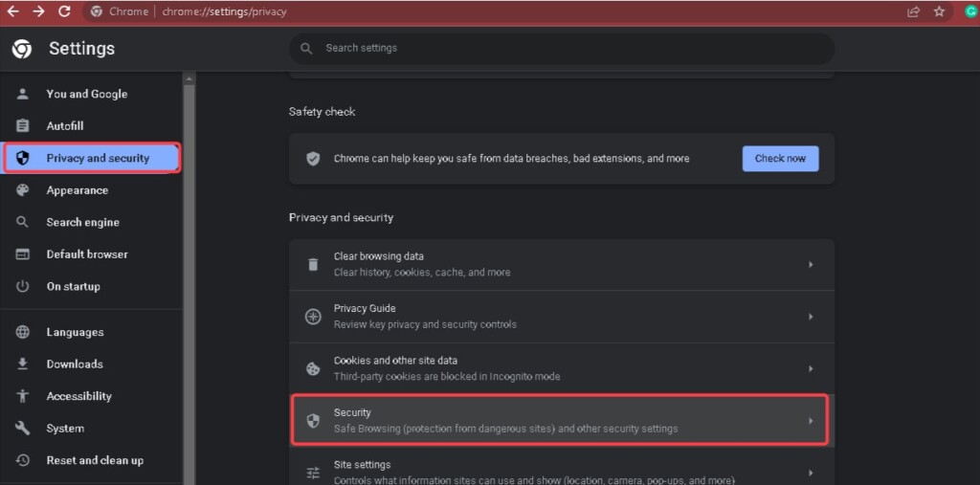The image size is (980, 485).
Task: Reload the page with refresh icon
Action: pos(64,11)
